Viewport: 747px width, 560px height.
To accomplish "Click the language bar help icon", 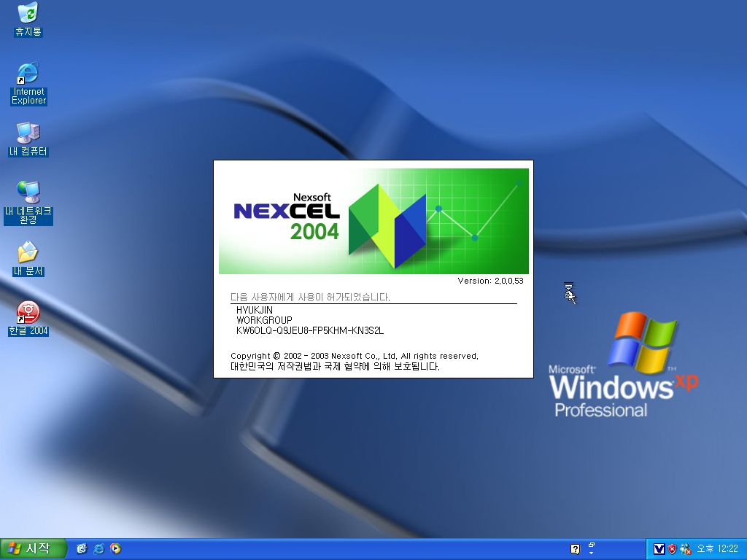I will (575, 549).
